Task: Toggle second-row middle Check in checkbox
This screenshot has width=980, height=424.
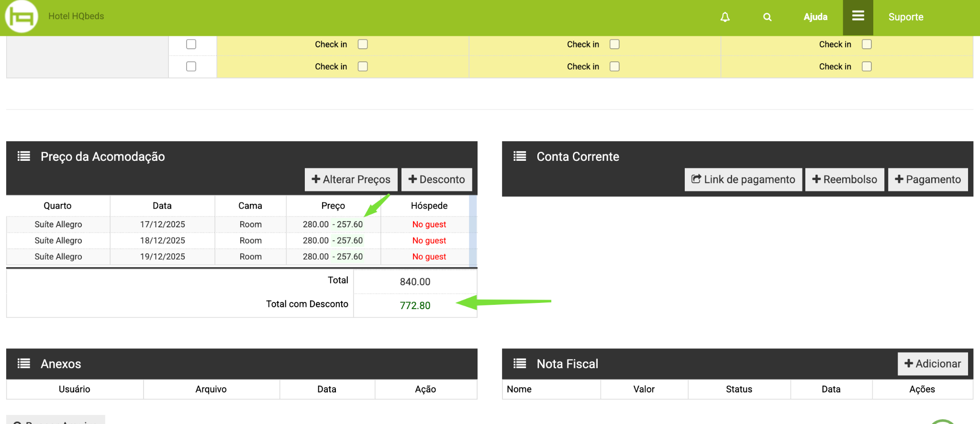Action: point(614,67)
